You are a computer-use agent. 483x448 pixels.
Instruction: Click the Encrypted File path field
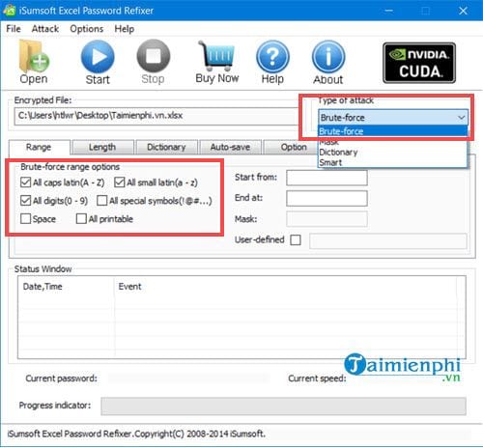[x=156, y=116]
